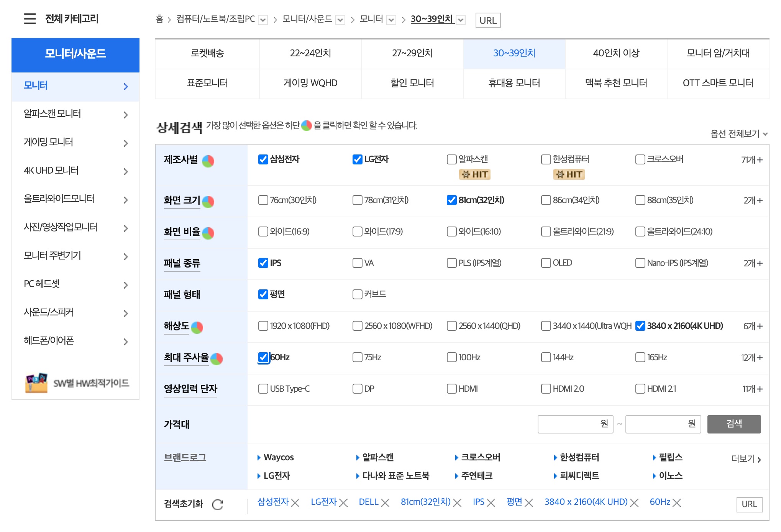This screenshot has width=781, height=532.
Task: Uncheck the 평면 panel shape checkbox
Action: coord(263,294)
